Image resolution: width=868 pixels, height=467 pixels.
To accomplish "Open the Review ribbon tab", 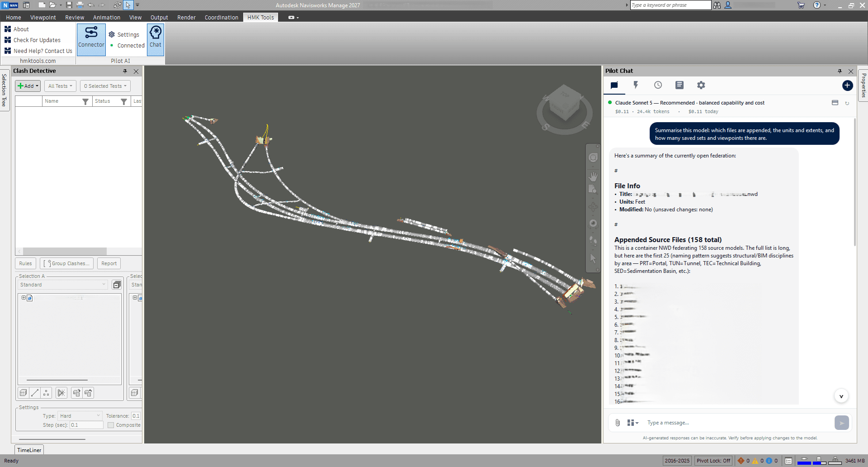I will pos(75,17).
